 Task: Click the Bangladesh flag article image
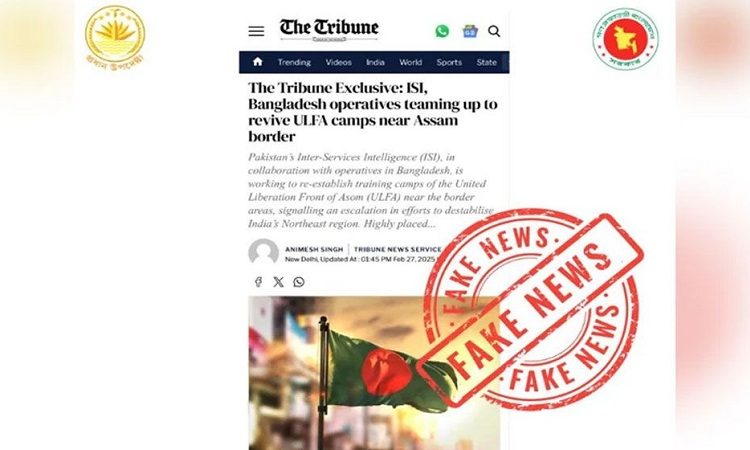374,373
